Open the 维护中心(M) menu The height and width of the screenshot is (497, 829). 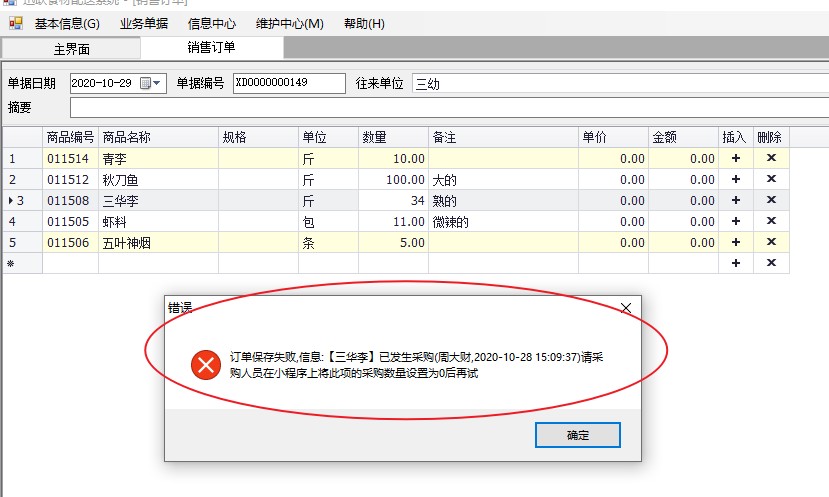[x=289, y=24]
